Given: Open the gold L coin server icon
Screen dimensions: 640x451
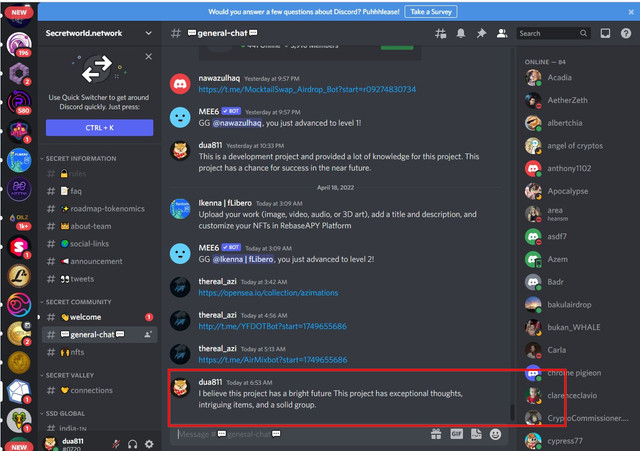Looking at the screenshot, I should [x=19, y=276].
